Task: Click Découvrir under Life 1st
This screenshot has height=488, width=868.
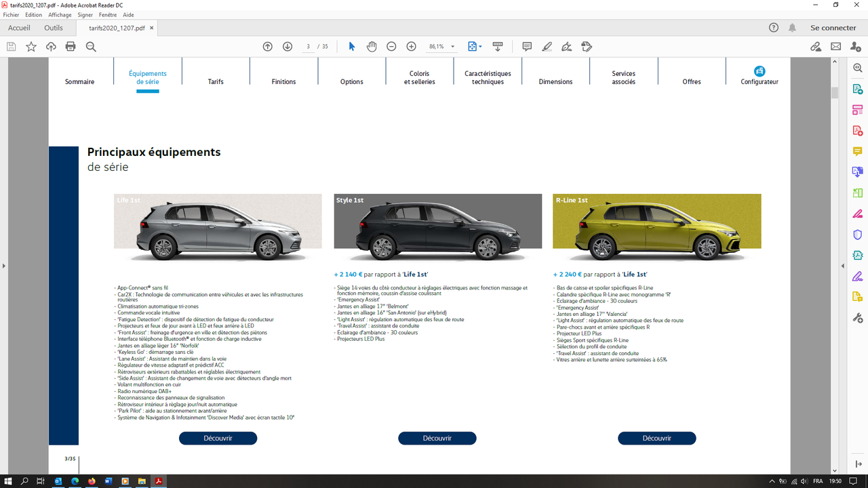Action: point(218,439)
